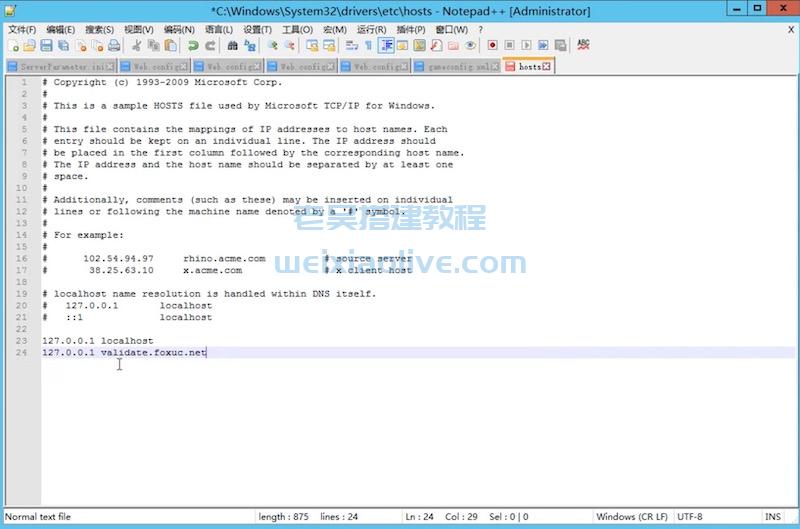
Task: Close the hosts tab with its X
Action: coord(548,66)
